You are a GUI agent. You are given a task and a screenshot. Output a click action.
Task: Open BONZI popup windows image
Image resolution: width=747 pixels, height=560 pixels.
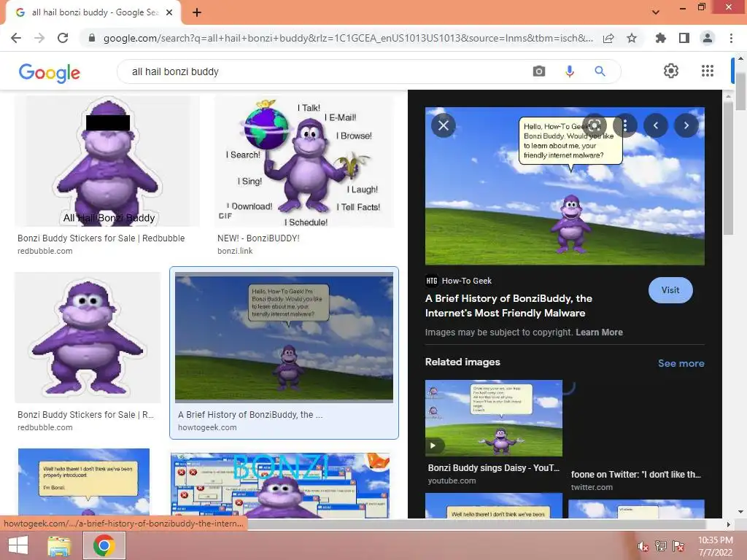click(280, 483)
